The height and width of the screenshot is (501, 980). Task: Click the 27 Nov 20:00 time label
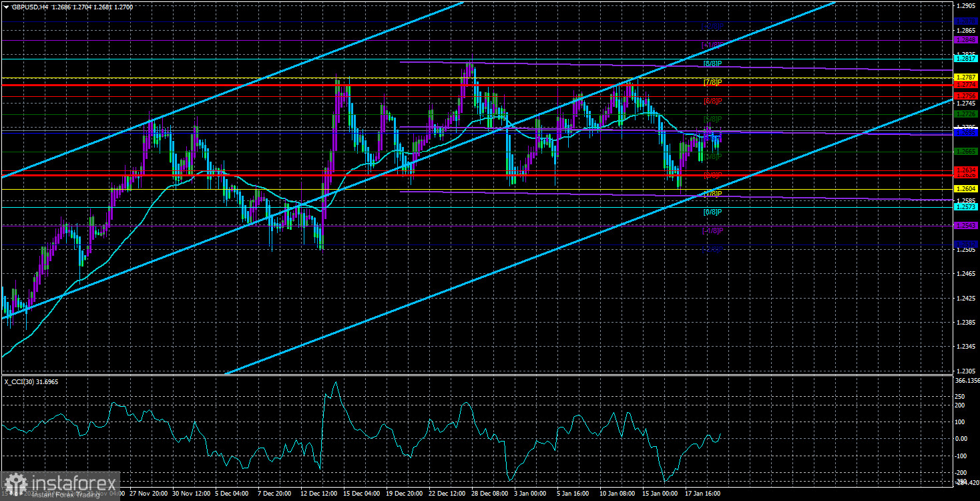148,494
